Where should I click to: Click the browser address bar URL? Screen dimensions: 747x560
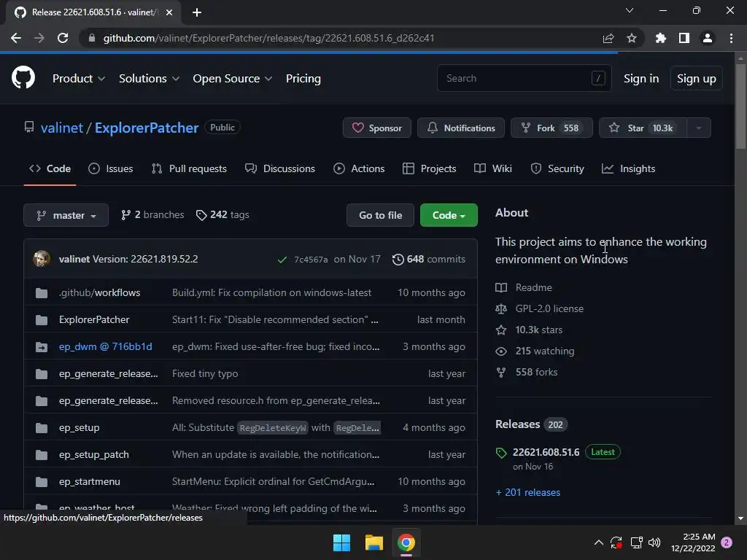268,38
